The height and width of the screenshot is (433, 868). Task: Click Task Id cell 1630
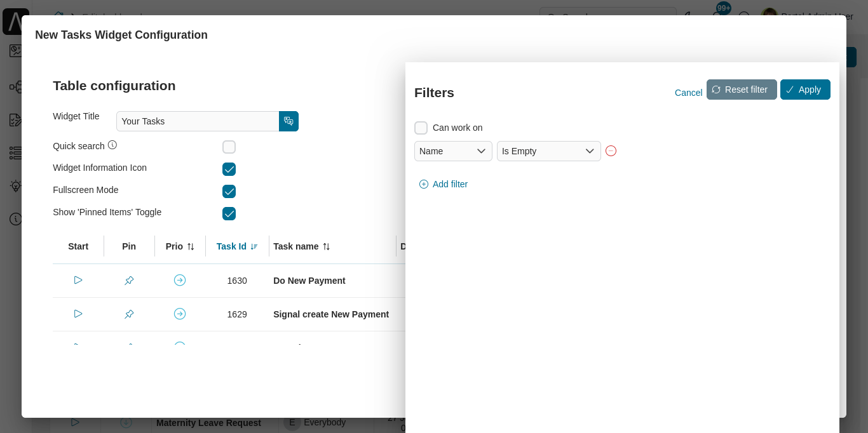click(x=237, y=281)
